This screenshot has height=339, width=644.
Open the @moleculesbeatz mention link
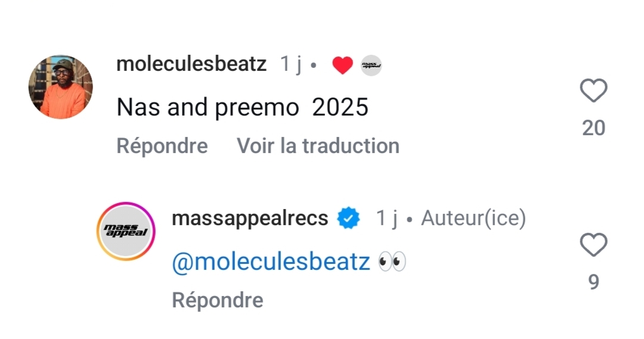coord(271,262)
